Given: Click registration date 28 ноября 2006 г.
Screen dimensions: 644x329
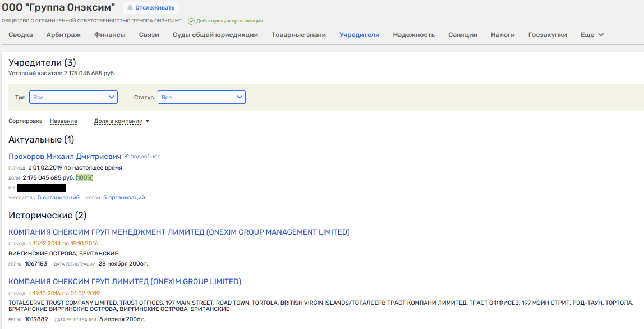Looking at the screenshot, I should pyautogui.click(x=123, y=264).
